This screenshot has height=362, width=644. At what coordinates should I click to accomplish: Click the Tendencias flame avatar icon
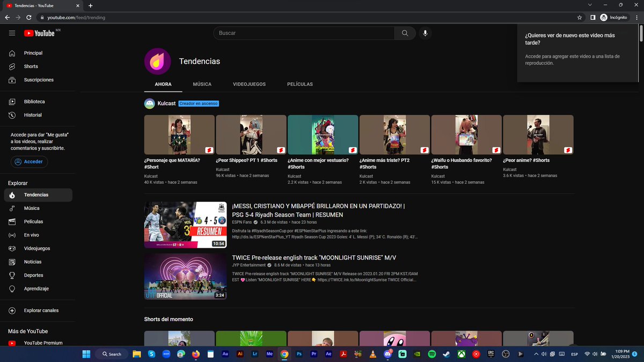(157, 61)
